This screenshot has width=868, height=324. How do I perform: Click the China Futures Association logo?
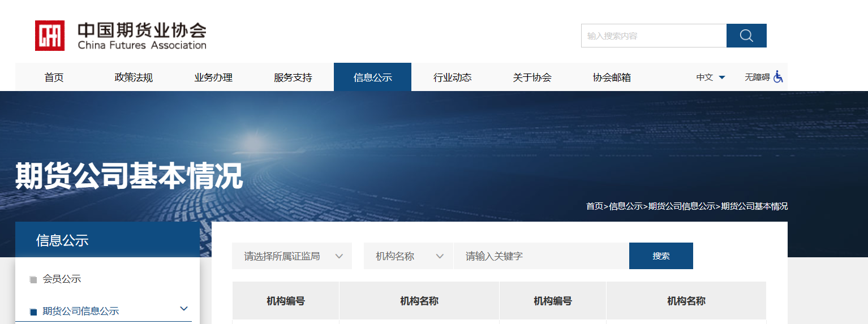121,36
